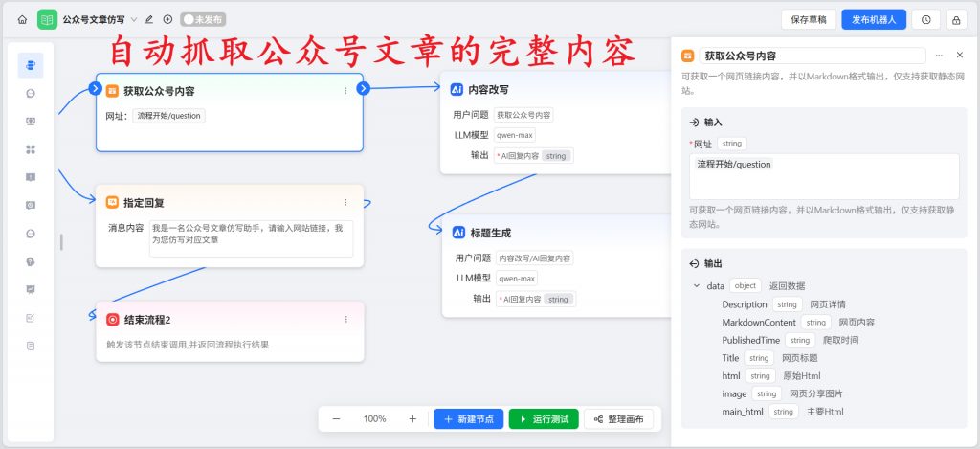Screen dimensions: 980x449
Task: Open the edit note sidebar icon
Action: (31, 318)
